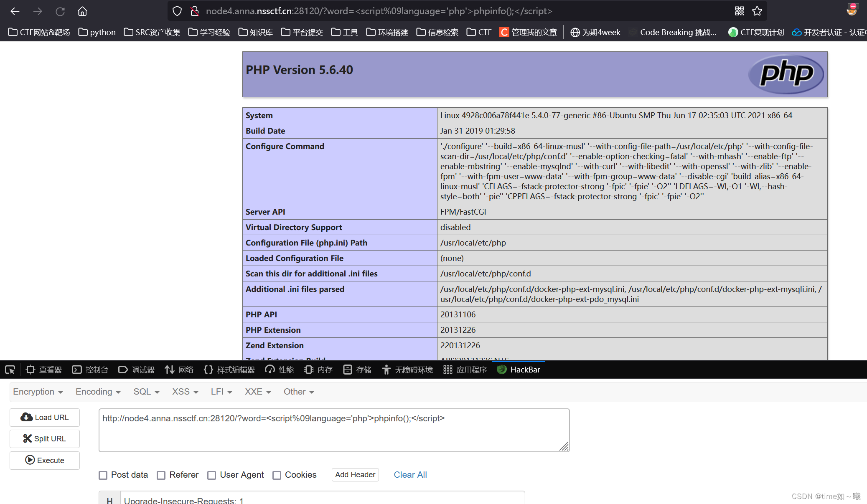Enable the Referer checkbox
The image size is (867, 504).
coord(161,475)
